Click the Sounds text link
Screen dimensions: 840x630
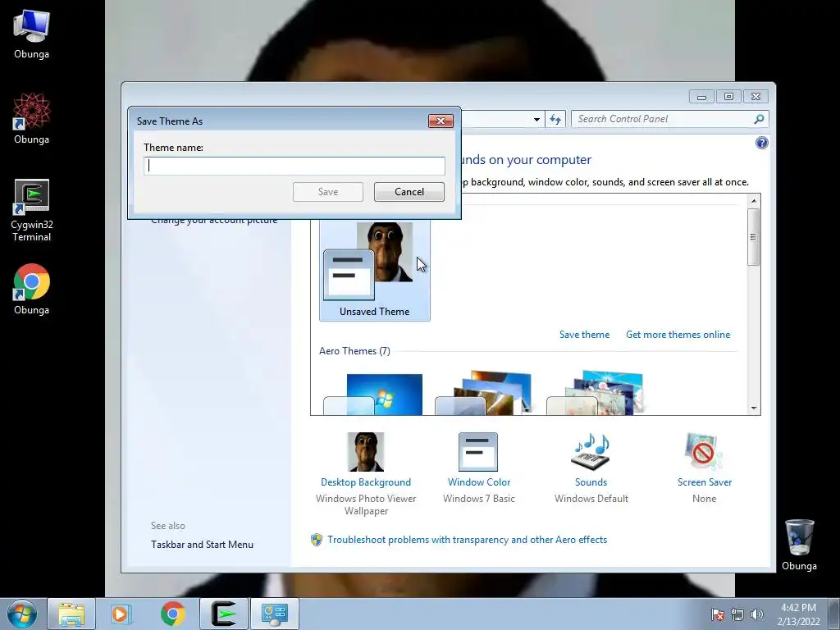click(591, 482)
